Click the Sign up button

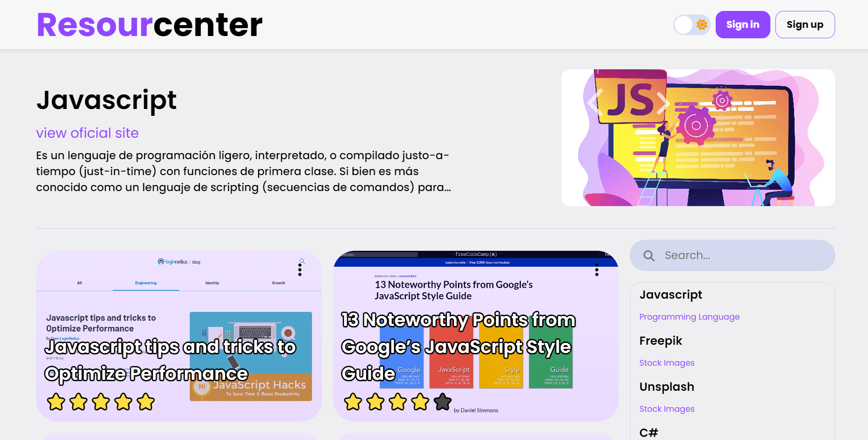pos(805,25)
